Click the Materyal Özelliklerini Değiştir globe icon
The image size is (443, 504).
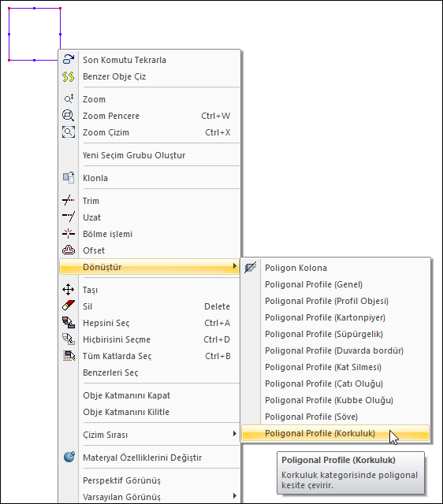pos(69,457)
